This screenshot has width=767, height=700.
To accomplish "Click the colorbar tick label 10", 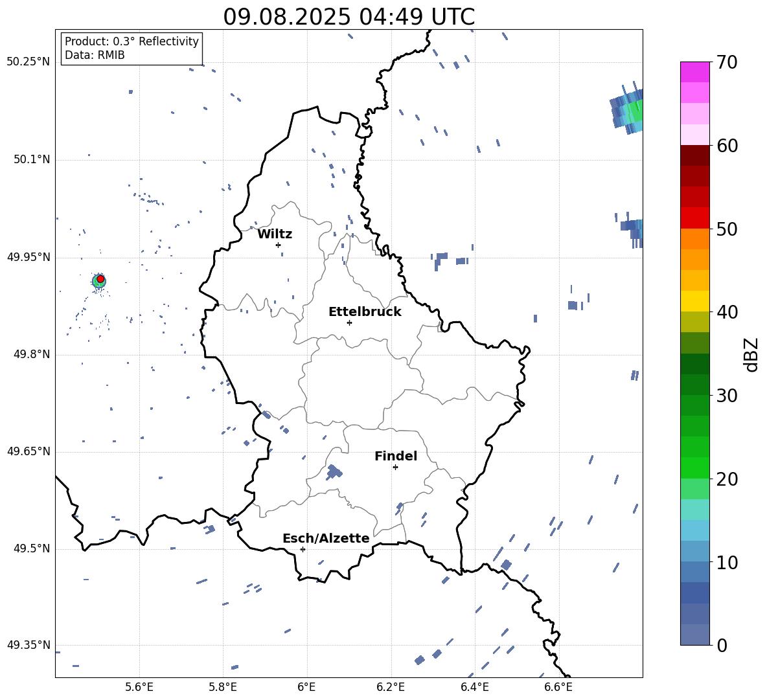I will 727,563.
